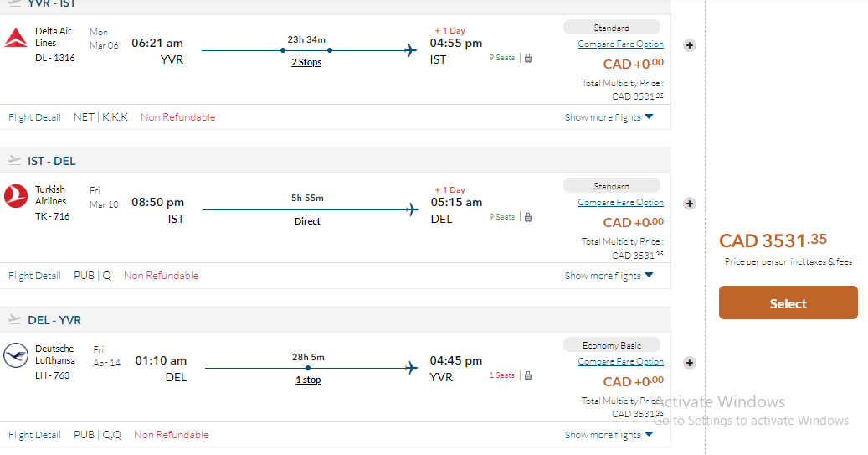This screenshot has height=455, width=868.
Task: Click the Turkish Airlines logo
Action: (16, 196)
